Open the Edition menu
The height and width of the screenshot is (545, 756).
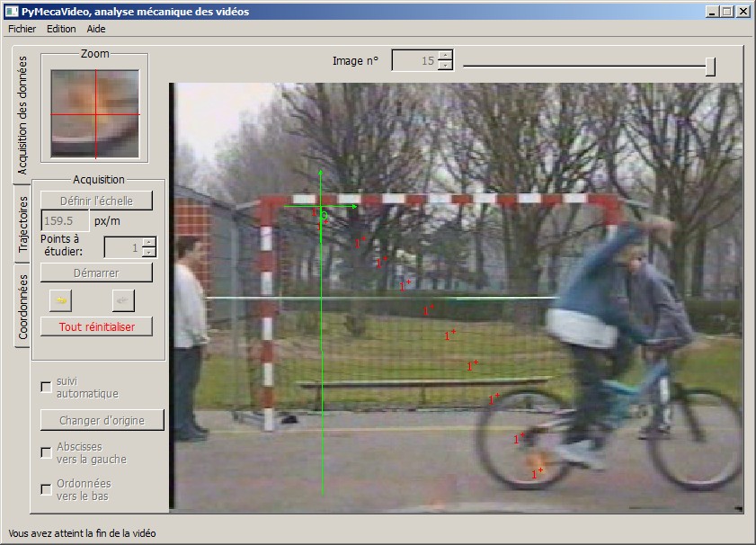point(61,29)
